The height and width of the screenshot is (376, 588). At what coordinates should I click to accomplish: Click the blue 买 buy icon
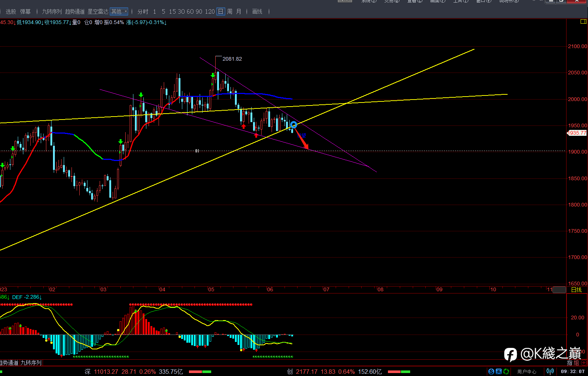(x=499, y=372)
